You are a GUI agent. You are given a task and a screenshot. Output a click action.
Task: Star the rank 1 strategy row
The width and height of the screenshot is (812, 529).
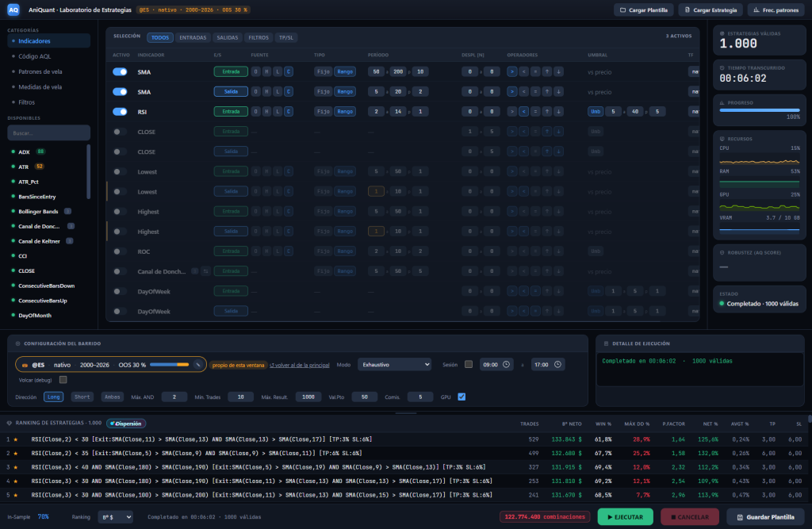point(16,439)
